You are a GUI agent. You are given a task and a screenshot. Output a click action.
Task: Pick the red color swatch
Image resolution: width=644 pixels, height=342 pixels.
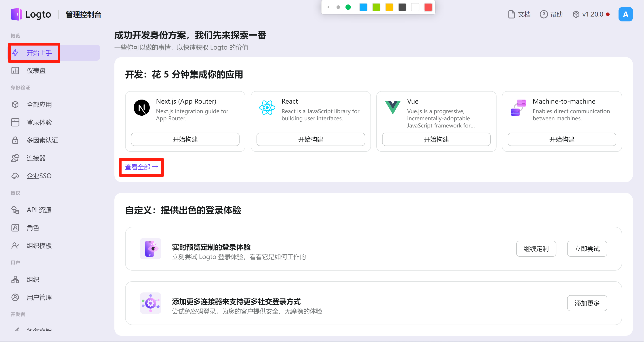click(x=428, y=7)
